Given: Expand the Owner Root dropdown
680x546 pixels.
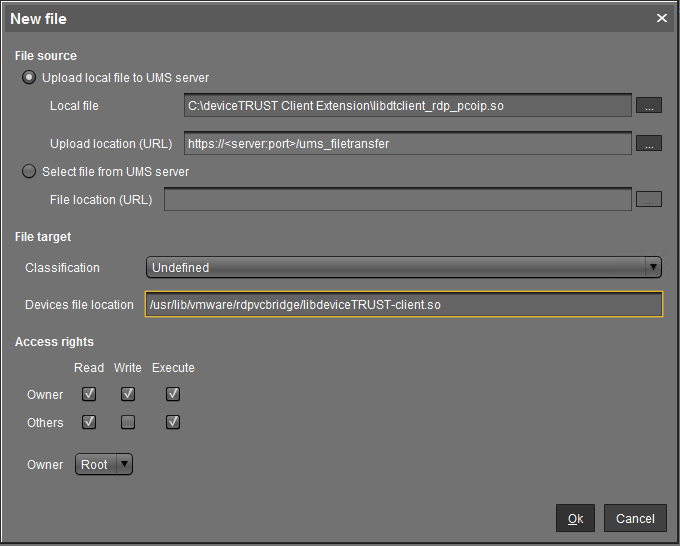Looking at the screenshot, I should click(x=104, y=464).
